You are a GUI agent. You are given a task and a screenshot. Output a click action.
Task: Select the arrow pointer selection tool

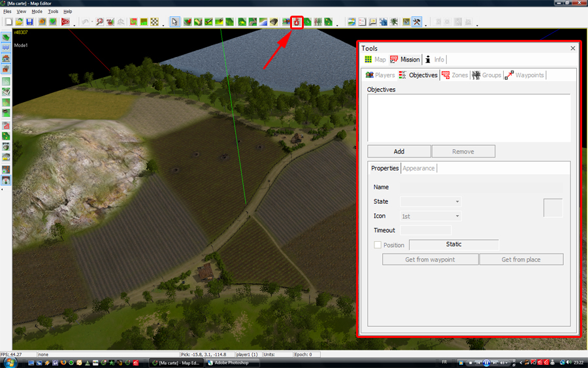click(x=174, y=22)
